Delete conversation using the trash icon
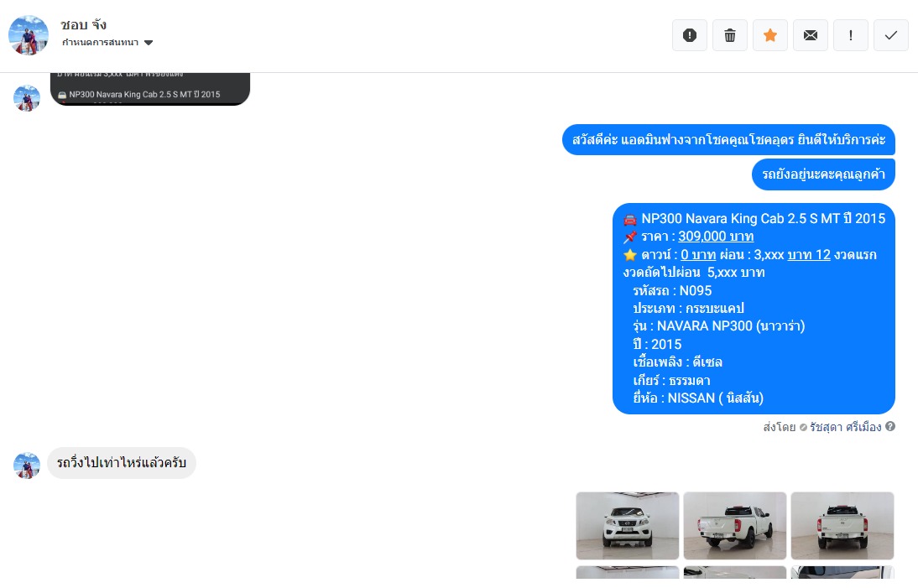The width and height of the screenshot is (918, 588). pyautogui.click(x=730, y=36)
